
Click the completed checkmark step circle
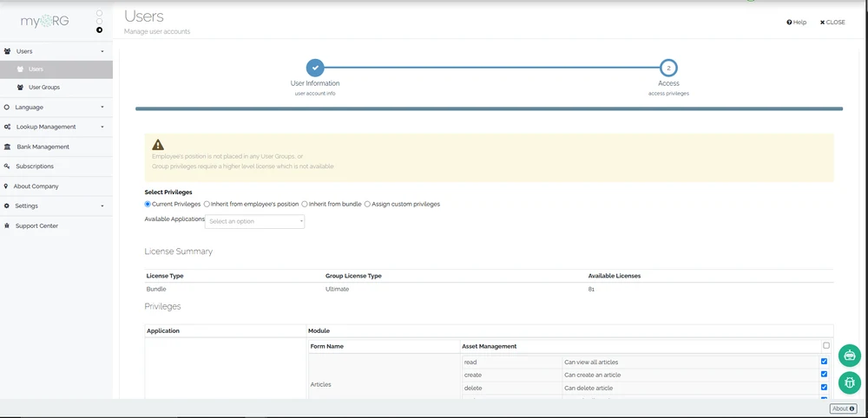pyautogui.click(x=315, y=68)
